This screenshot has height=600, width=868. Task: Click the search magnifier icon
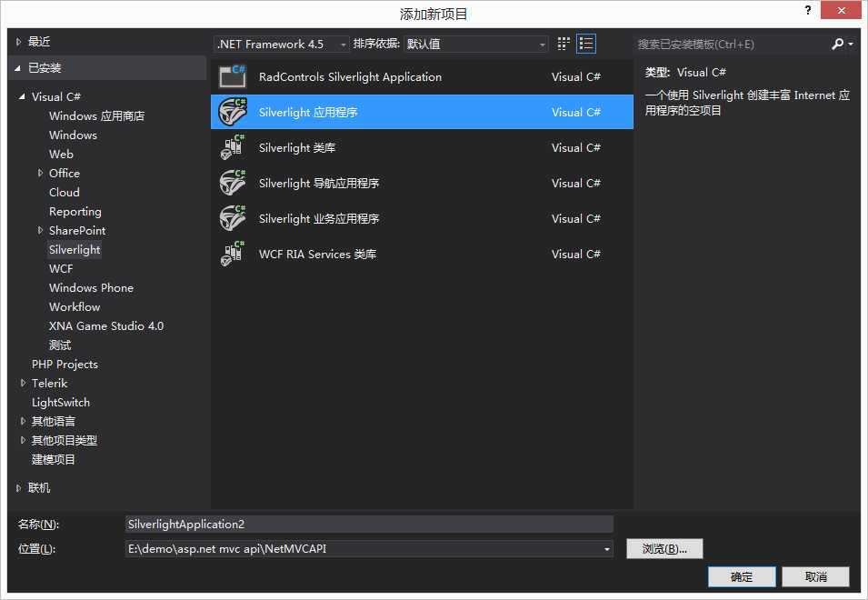pyautogui.click(x=838, y=44)
